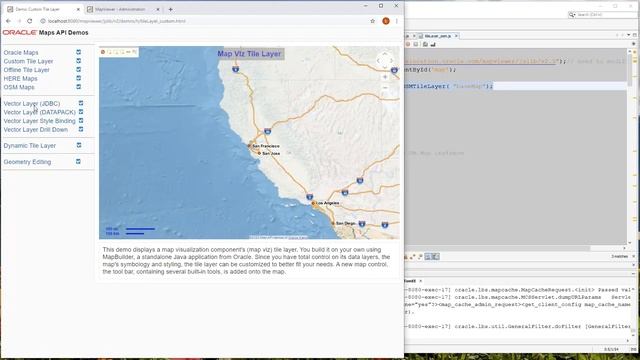Image resolution: width=640 pixels, height=360 pixels.
Task: Click source icon next to Vector Layer Style Binding
Action: [x=81, y=120]
